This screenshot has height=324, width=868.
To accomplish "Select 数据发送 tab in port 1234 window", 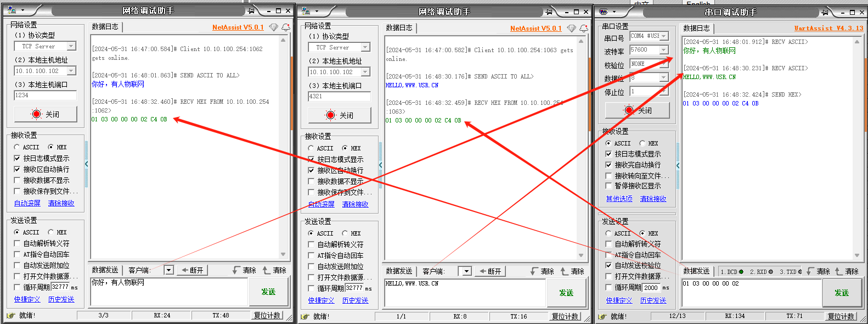I will tap(105, 270).
